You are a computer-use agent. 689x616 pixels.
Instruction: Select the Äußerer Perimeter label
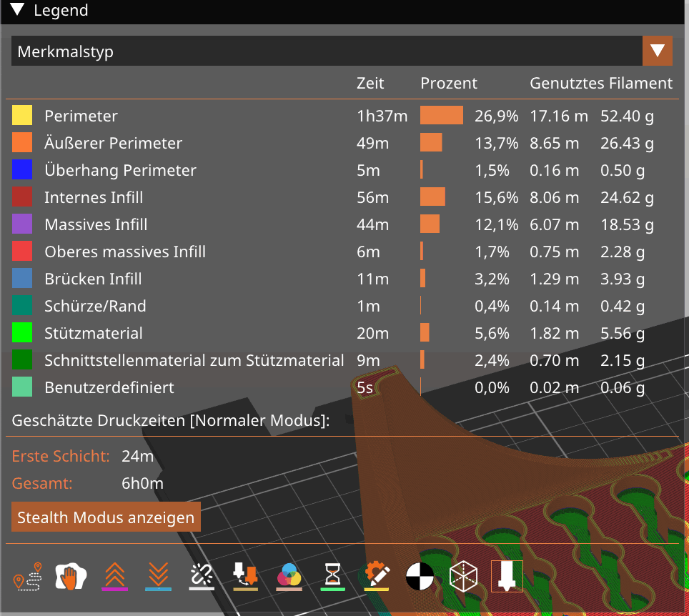pyautogui.click(x=113, y=143)
